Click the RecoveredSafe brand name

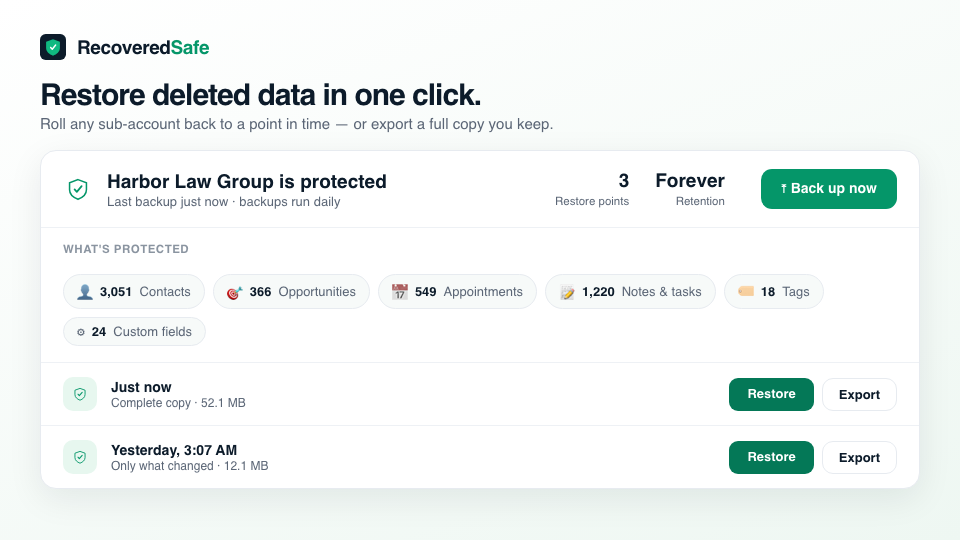click(x=143, y=47)
